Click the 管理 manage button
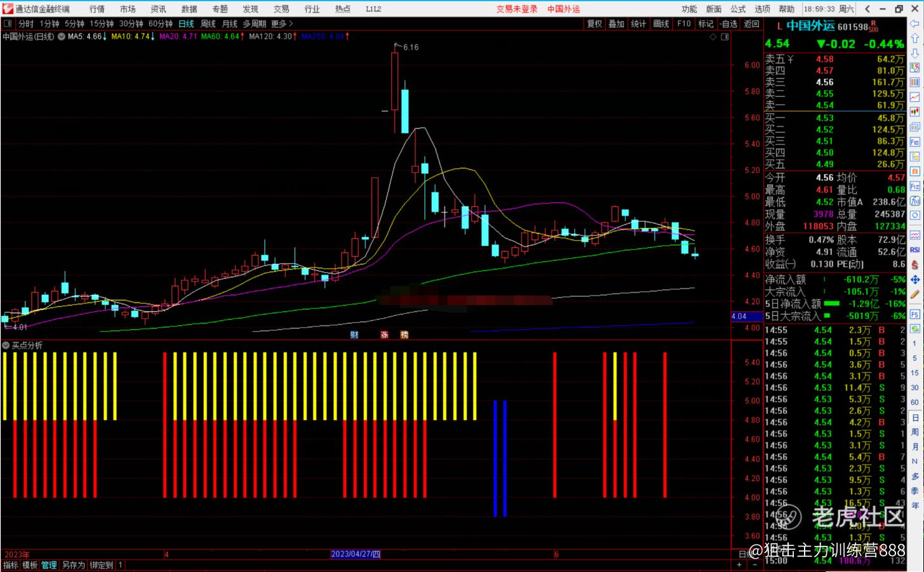This screenshot has height=572, width=924. (49, 565)
